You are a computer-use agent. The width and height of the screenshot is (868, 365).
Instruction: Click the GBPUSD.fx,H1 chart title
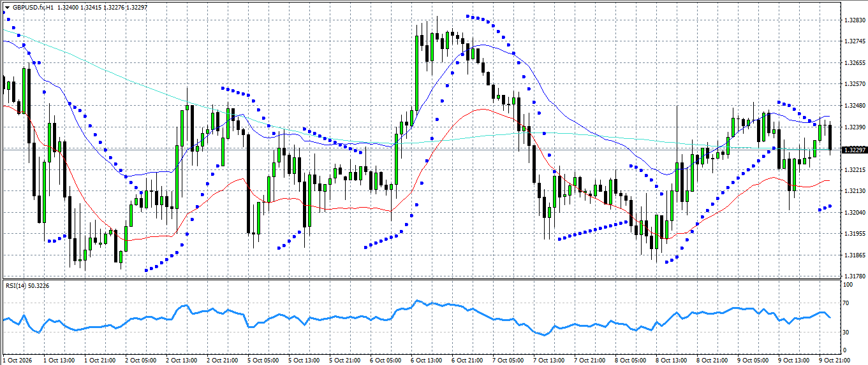pos(33,7)
